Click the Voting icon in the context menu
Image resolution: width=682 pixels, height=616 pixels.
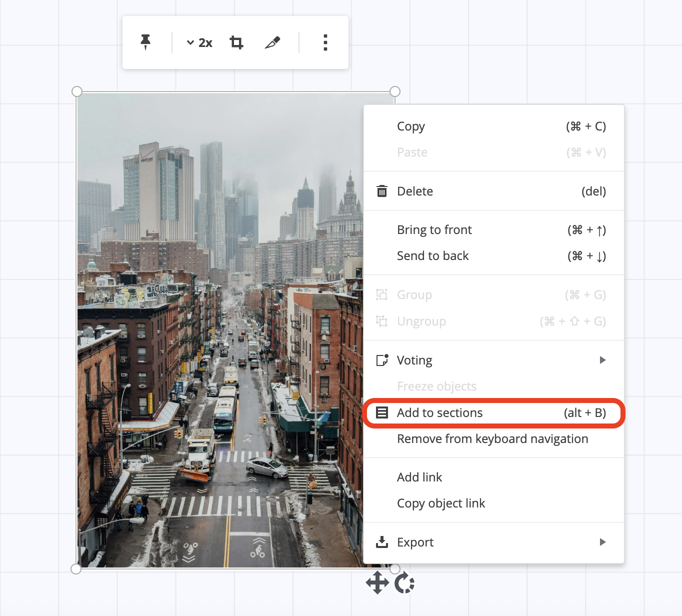[382, 359]
